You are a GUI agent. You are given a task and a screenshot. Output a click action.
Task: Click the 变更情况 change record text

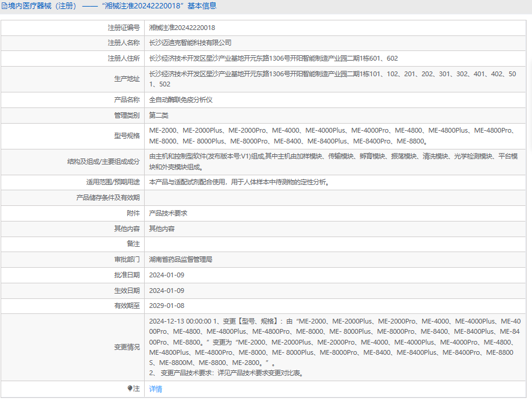pyautogui.click(x=335, y=347)
